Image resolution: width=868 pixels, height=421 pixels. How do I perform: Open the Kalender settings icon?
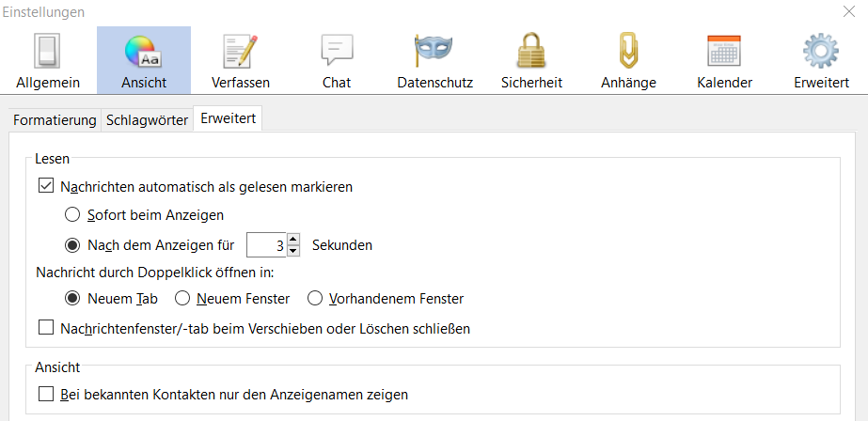click(x=724, y=51)
